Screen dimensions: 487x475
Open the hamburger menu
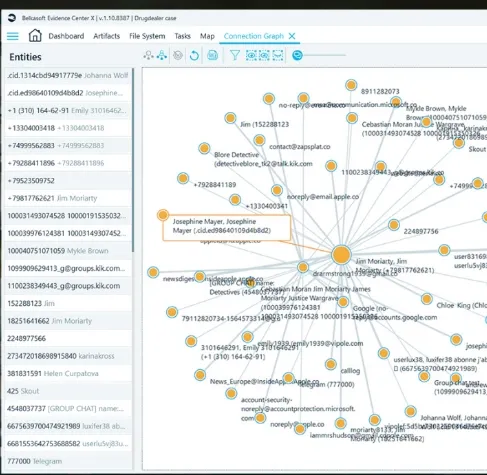pyautogui.click(x=13, y=36)
